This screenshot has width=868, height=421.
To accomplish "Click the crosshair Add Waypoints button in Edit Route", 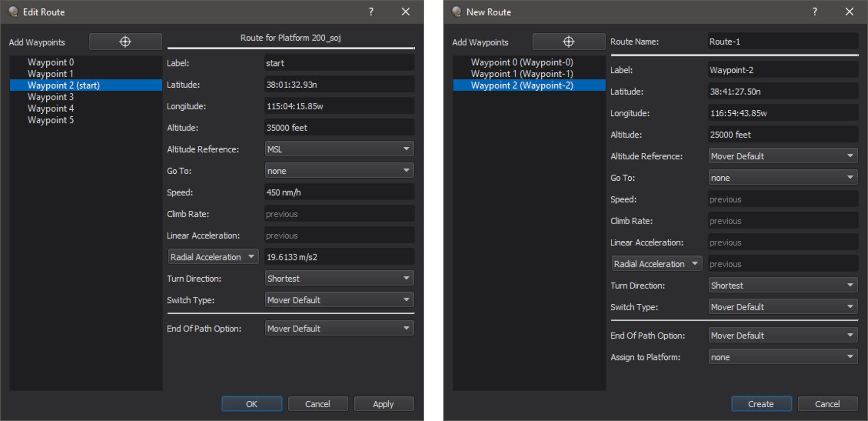I will click(x=125, y=42).
